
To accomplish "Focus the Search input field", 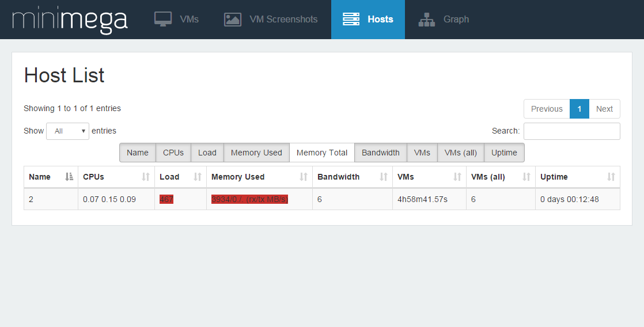I will 571,131.
